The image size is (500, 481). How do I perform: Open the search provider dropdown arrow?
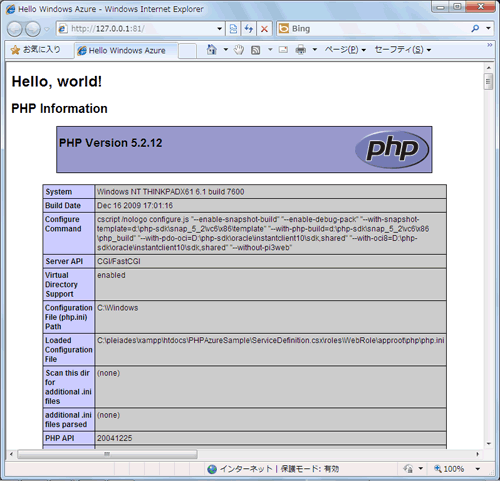(489, 29)
